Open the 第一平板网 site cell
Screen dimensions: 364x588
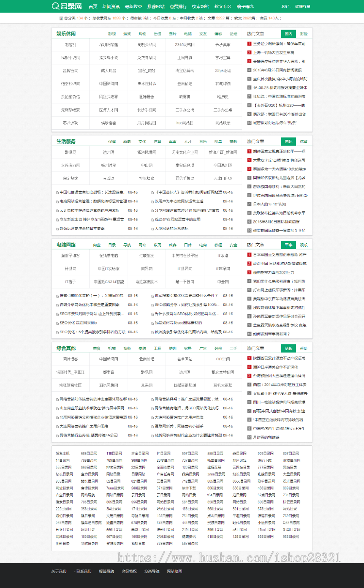click(x=185, y=282)
